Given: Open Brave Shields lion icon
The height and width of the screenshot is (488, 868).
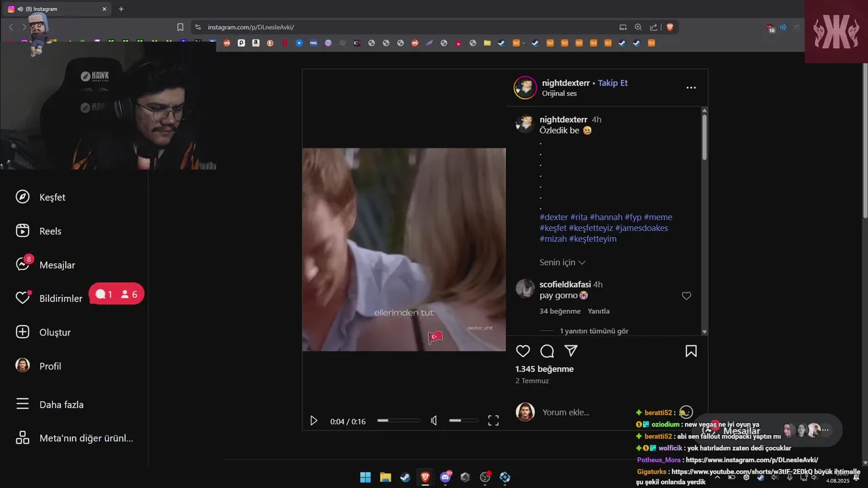Looking at the screenshot, I should click(x=670, y=27).
